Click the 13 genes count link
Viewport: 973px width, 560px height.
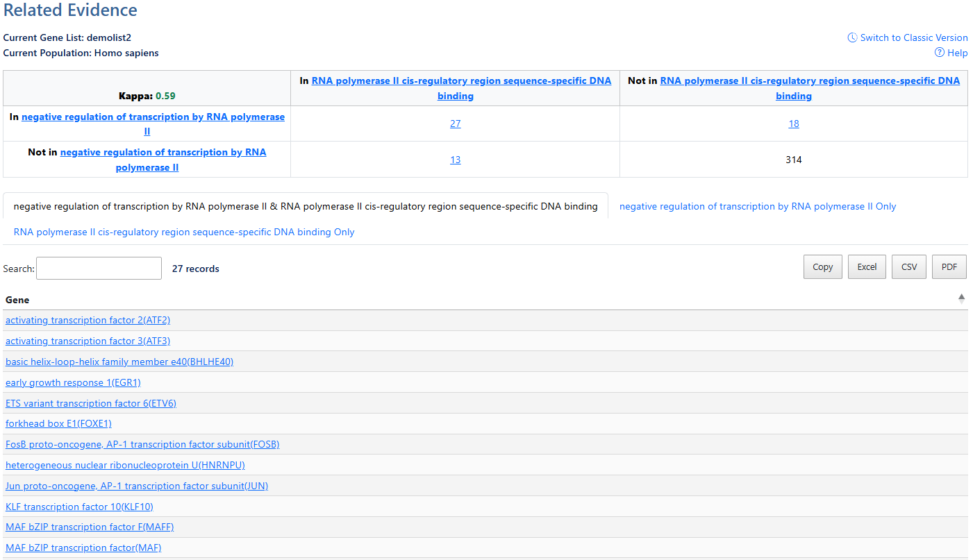point(455,159)
